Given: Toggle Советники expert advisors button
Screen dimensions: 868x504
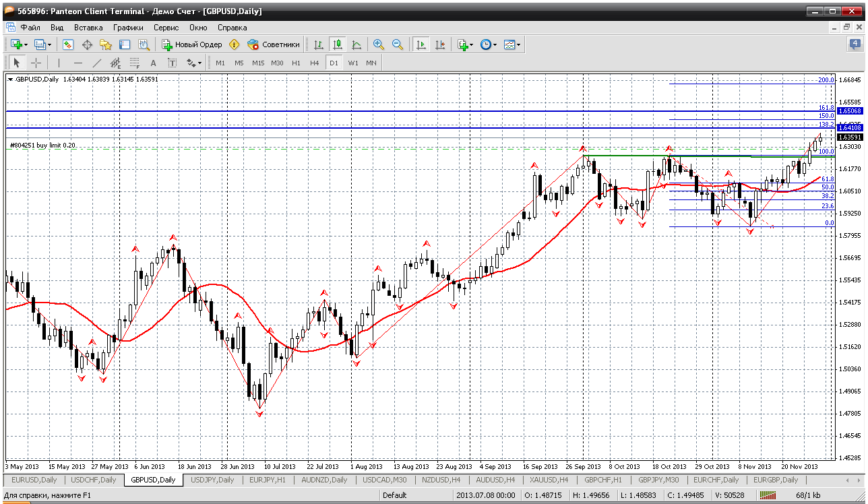Looking at the screenshot, I should [274, 44].
